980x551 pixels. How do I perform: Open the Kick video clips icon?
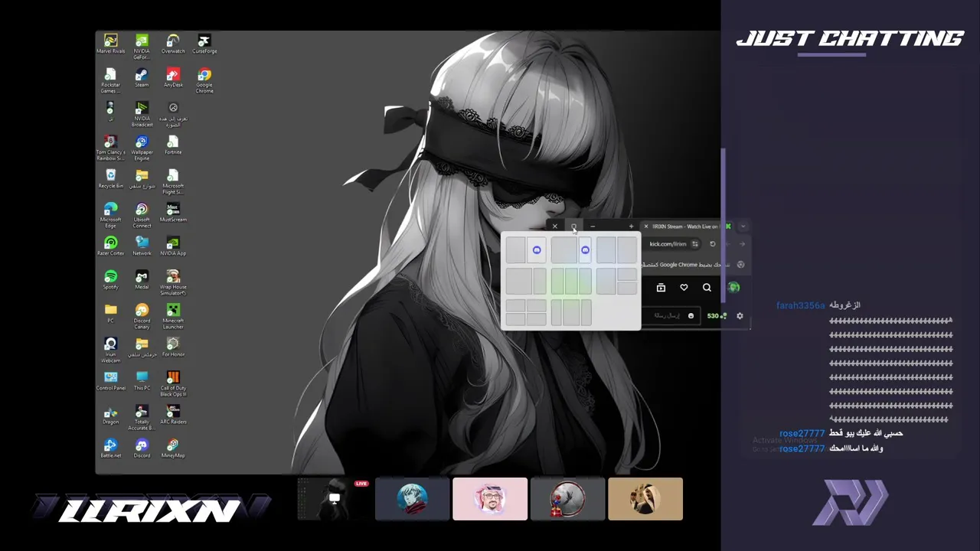click(661, 288)
